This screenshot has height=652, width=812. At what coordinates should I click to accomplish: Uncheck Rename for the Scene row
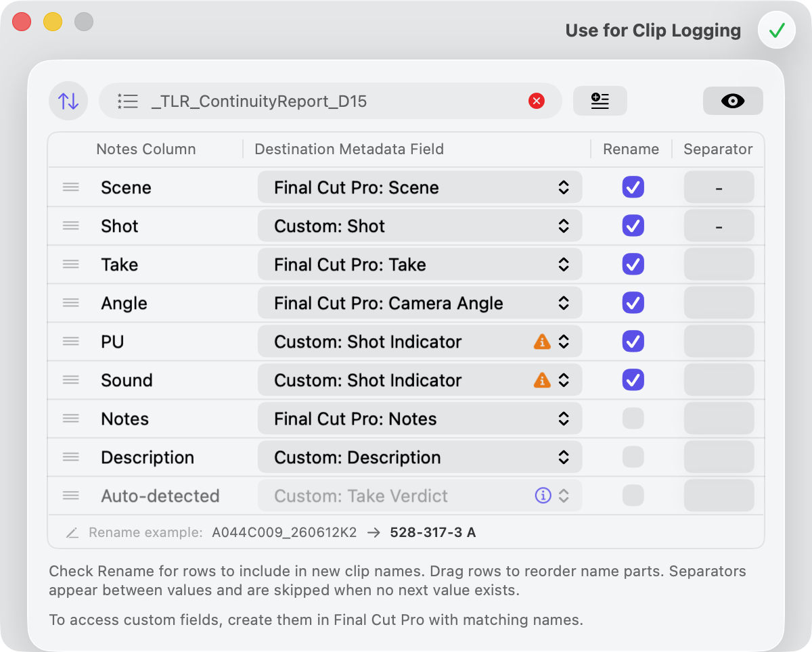click(633, 187)
